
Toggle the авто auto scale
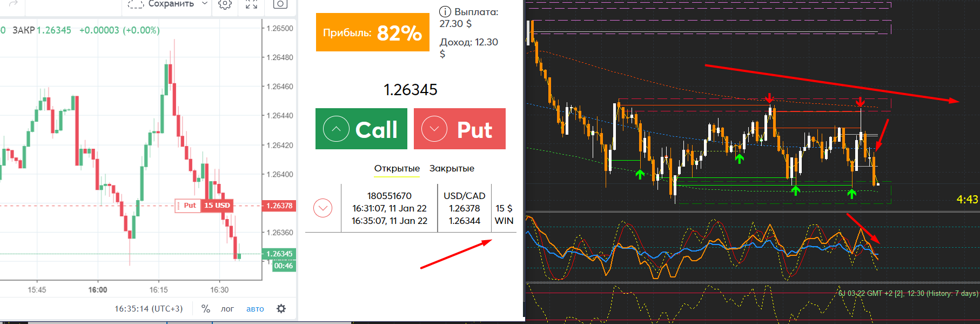255,309
